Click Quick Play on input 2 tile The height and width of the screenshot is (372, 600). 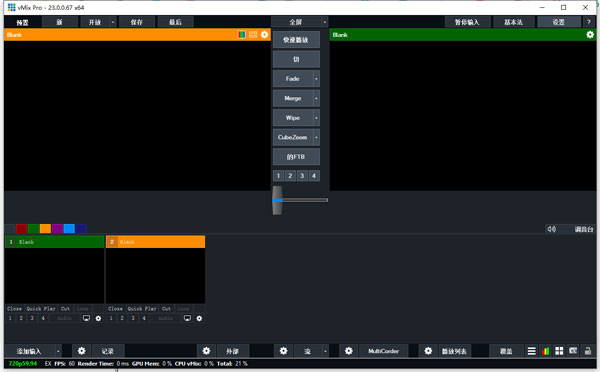pyautogui.click(x=142, y=308)
